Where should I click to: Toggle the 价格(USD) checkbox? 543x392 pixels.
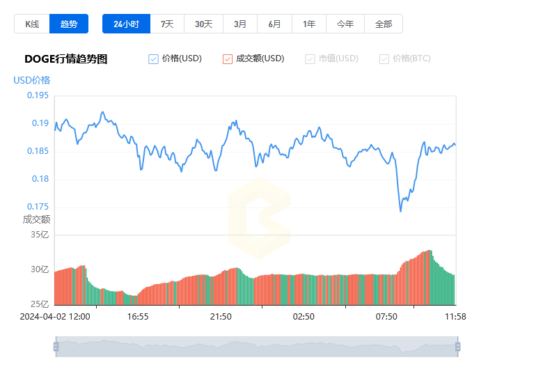(154, 59)
